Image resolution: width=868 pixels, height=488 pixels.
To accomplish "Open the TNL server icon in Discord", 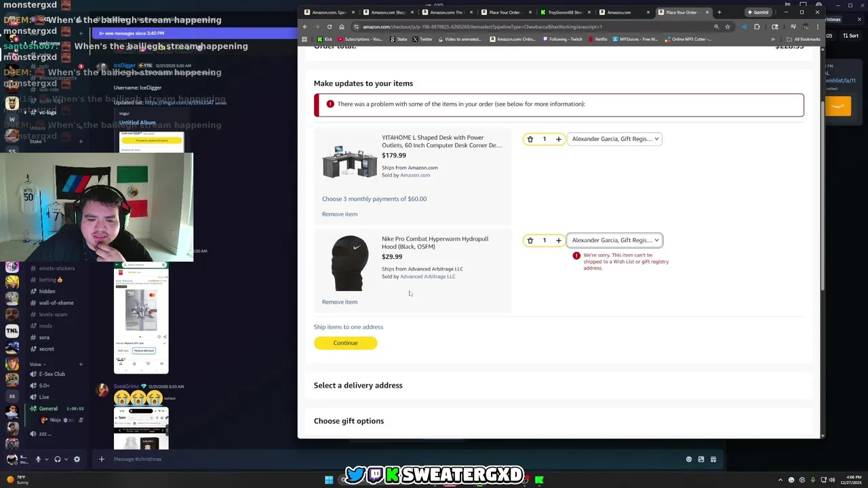I will pos(12,331).
